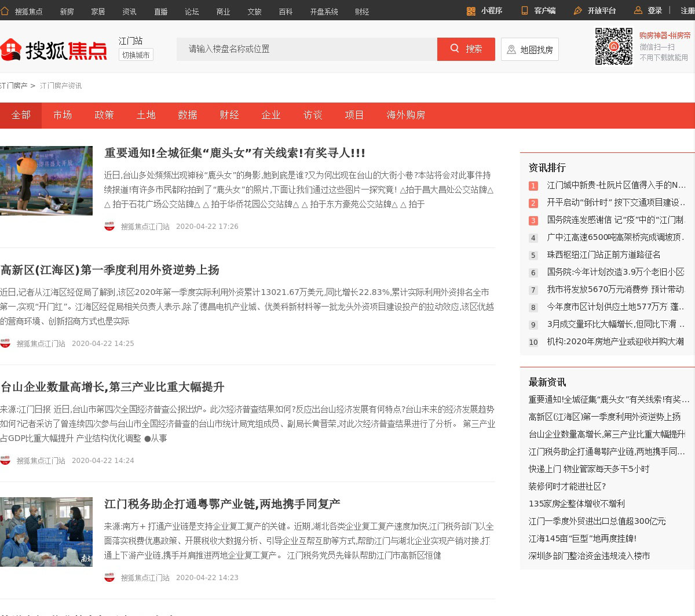Expand the 切换城市 city switcher
This screenshot has width=695, height=616.
[x=136, y=55]
